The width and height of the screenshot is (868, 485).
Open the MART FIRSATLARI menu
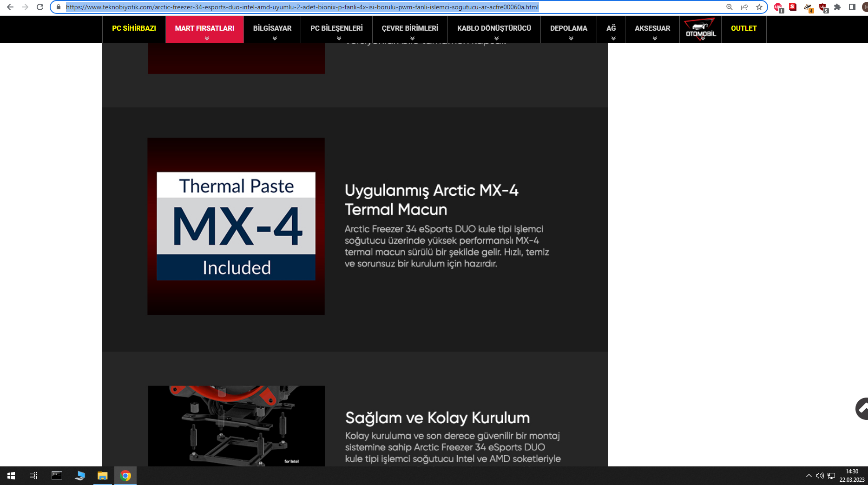click(204, 29)
